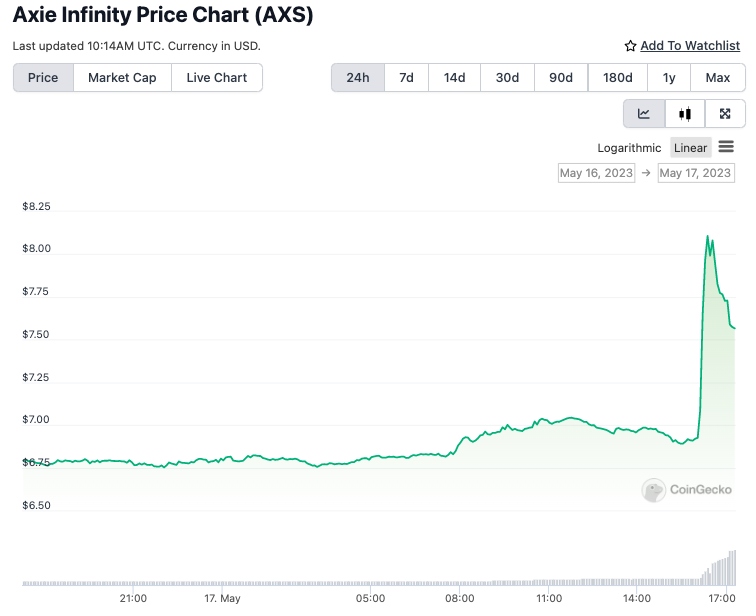Screen dimensions: 756x616
Task: Click the price spike peak on chart
Action: tap(708, 237)
